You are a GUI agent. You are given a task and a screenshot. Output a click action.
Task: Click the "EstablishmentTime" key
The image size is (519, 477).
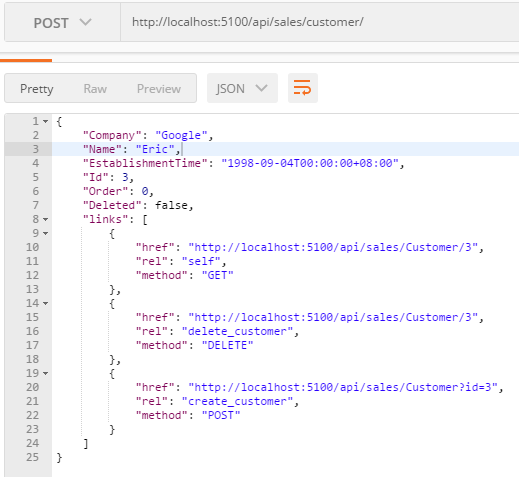click(x=145, y=163)
